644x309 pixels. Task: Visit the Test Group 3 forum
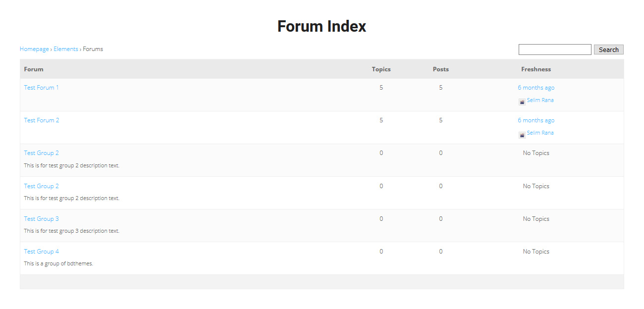pyautogui.click(x=41, y=219)
